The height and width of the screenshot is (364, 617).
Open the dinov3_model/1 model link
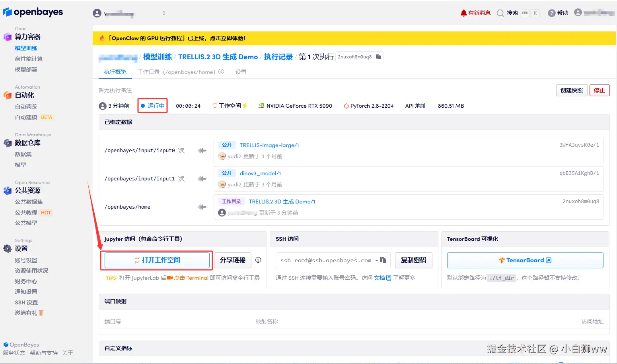(260, 173)
